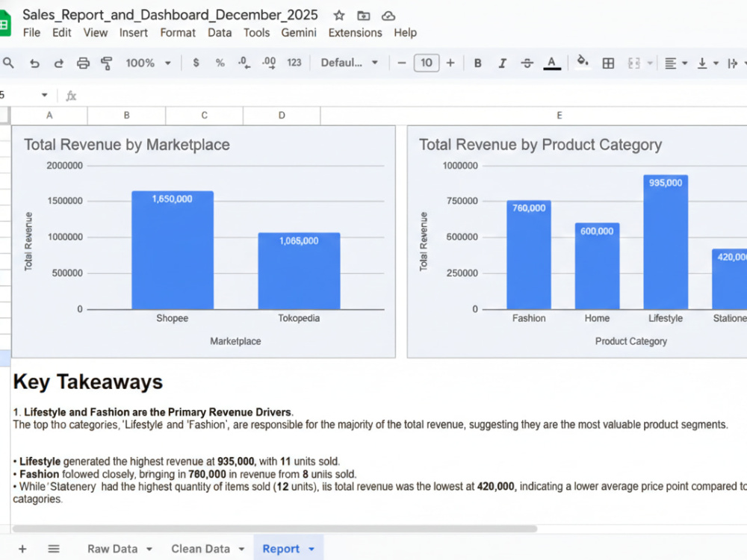Image resolution: width=747 pixels, height=560 pixels.
Task: Click the search menus magnifier icon
Action: coord(8,63)
